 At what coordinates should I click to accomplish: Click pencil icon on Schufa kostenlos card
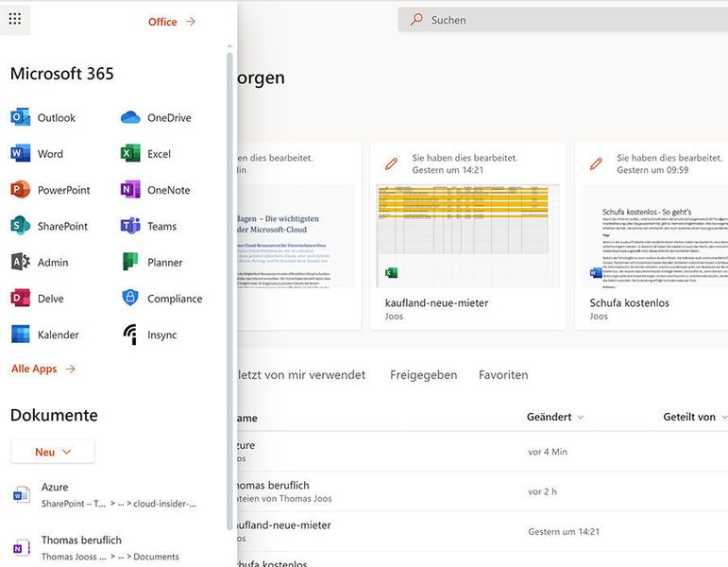pos(596,163)
